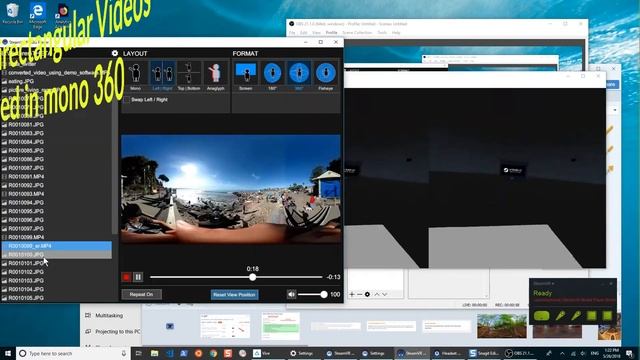Enable Swap Left / Right checkbox
The image size is (640, 360).
coord(127,100)
